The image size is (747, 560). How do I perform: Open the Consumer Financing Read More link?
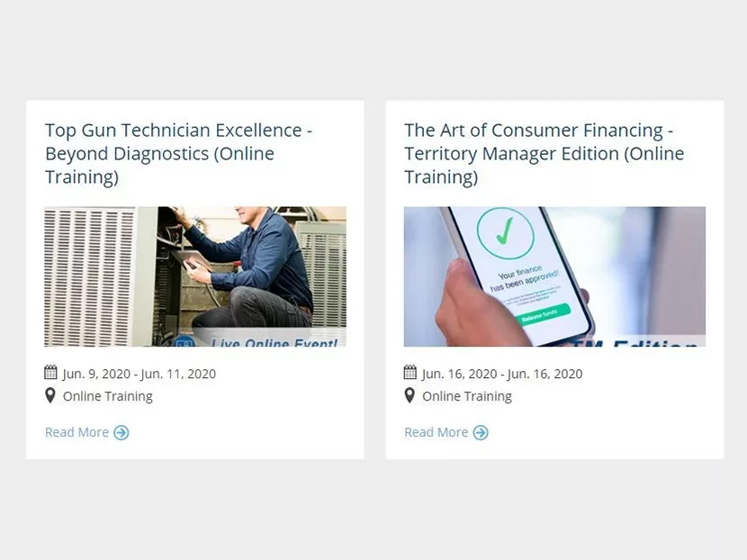[x=436, y=432]
